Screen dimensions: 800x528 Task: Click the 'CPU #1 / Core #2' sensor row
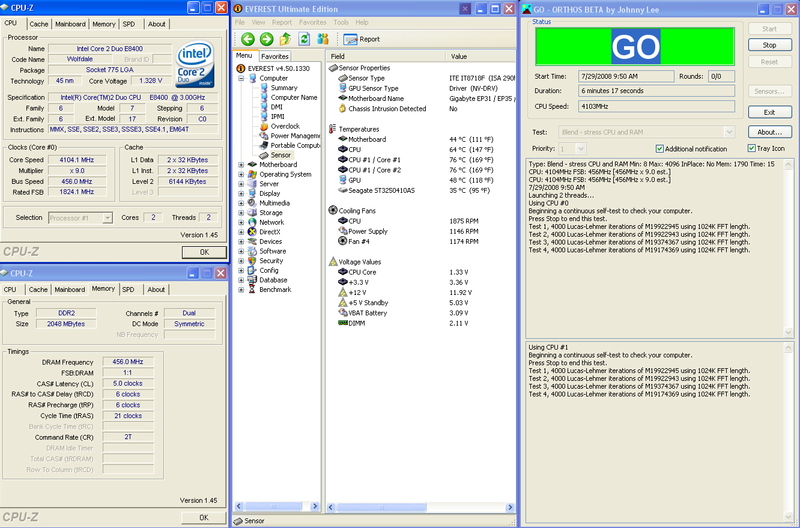coord(421,170)
